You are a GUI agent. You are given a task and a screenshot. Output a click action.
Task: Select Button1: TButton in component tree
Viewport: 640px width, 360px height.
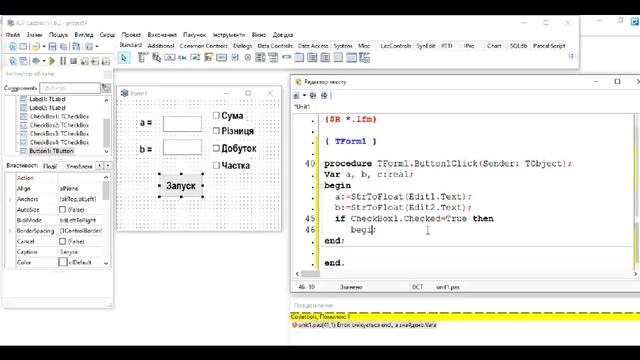pyautogui.click(x=51, y=151)
